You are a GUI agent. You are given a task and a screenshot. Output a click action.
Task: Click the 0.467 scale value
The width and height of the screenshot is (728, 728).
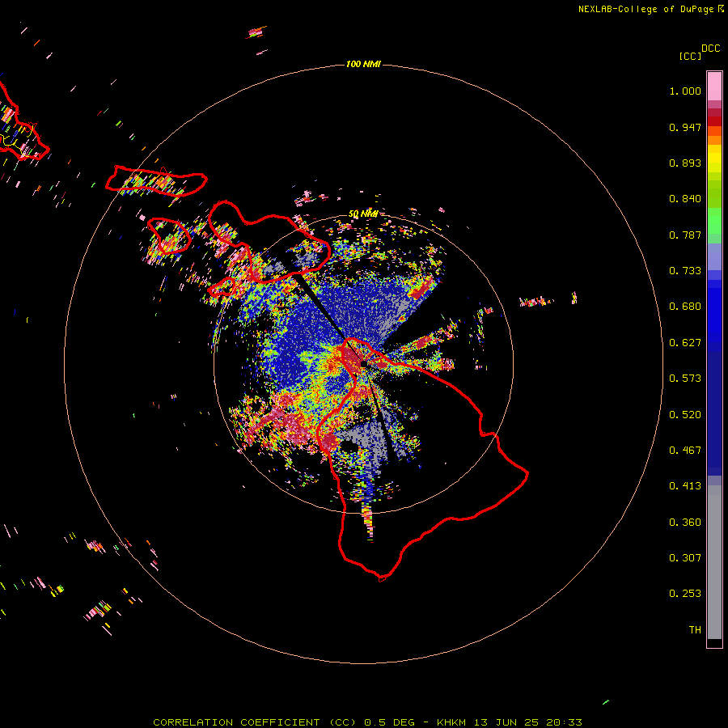point(685,451)
